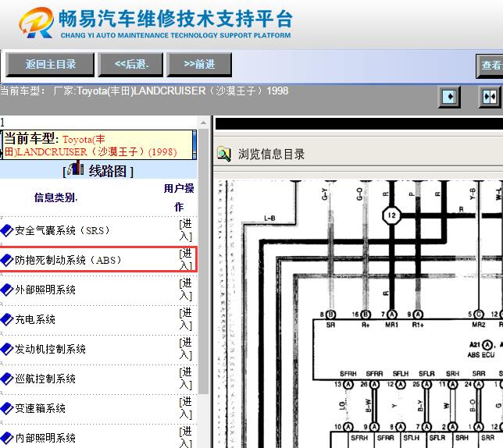
Task: Enter the 外部照明系统 category via [进入]
Action: pyautogui.click(x=186, y=289)
